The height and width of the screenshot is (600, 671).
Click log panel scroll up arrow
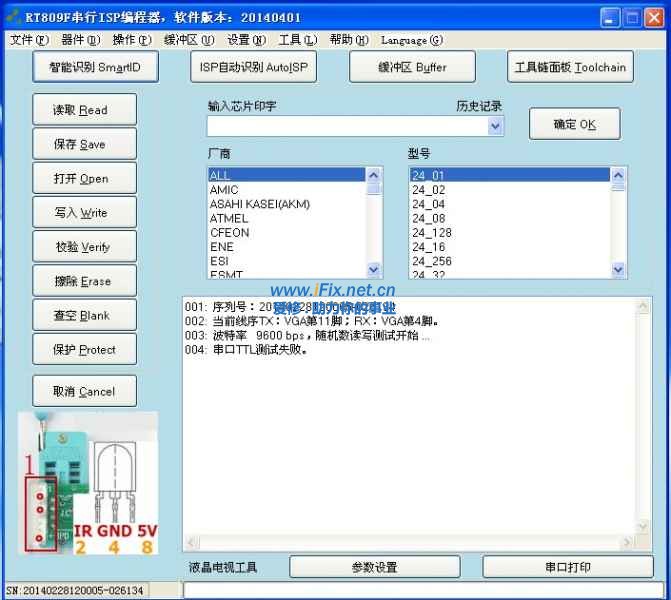click(643, 306)
